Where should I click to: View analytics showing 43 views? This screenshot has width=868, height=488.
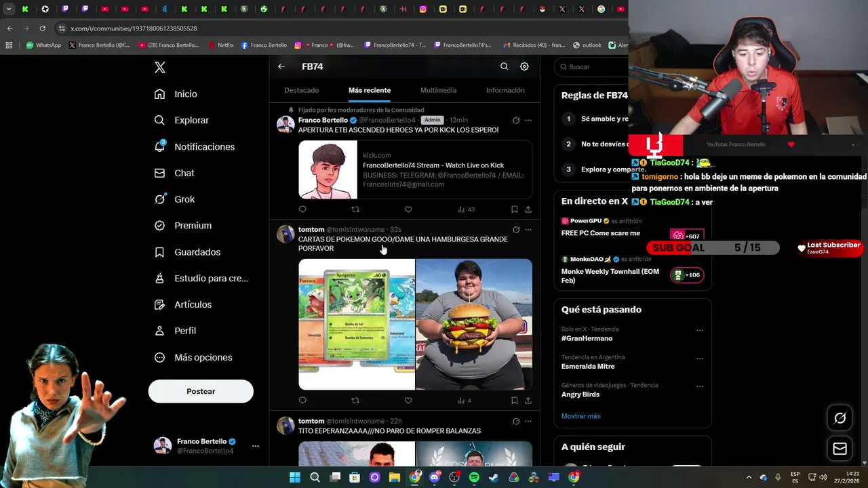466,209
